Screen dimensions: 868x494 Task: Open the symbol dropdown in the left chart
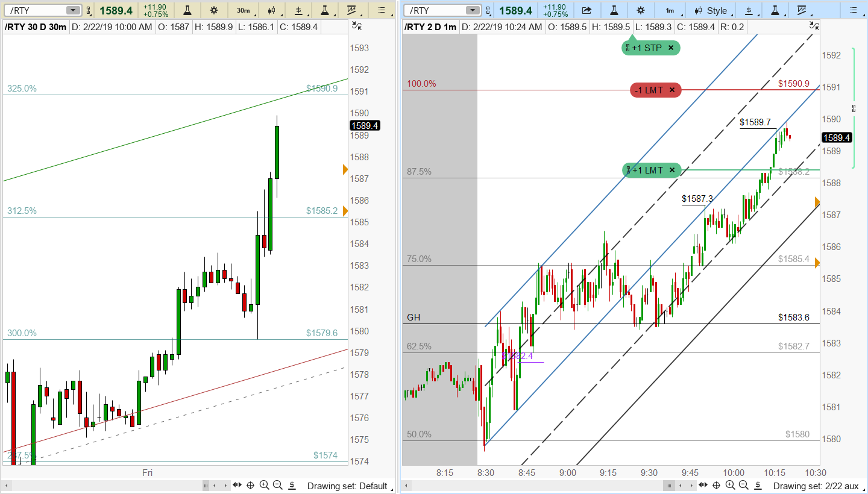[x=72, y=10]
